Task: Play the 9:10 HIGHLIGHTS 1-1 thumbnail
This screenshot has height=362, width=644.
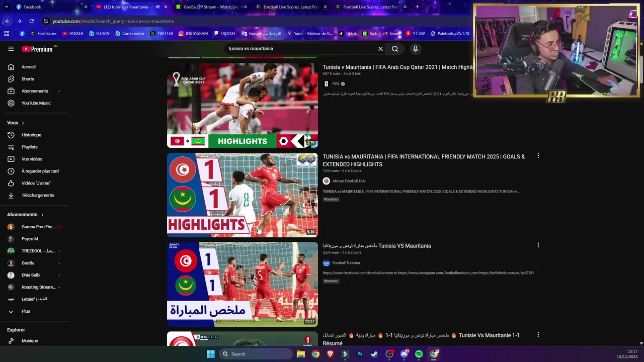Action: tap(243, 195)
